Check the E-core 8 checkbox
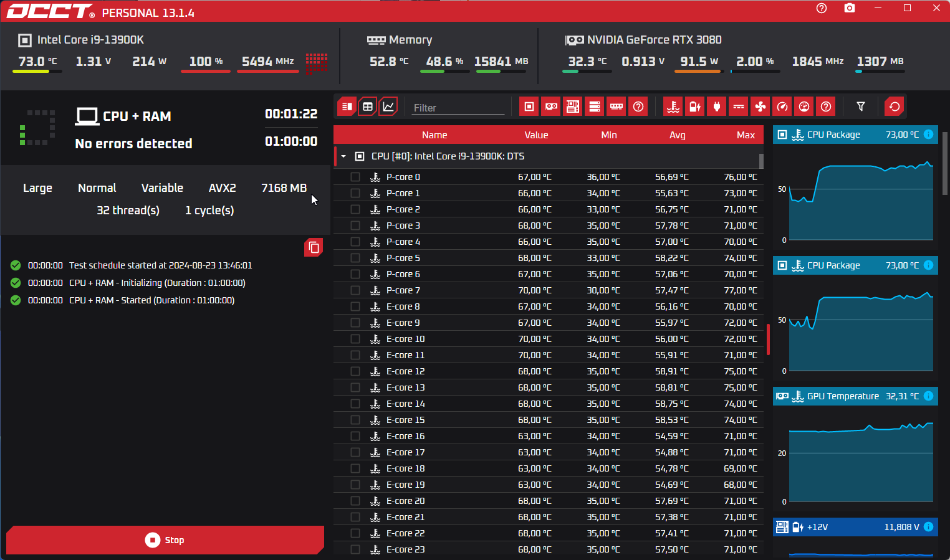The height and width of the screenshot is (560, 950). pyautogui.click(x=355, y=306)
